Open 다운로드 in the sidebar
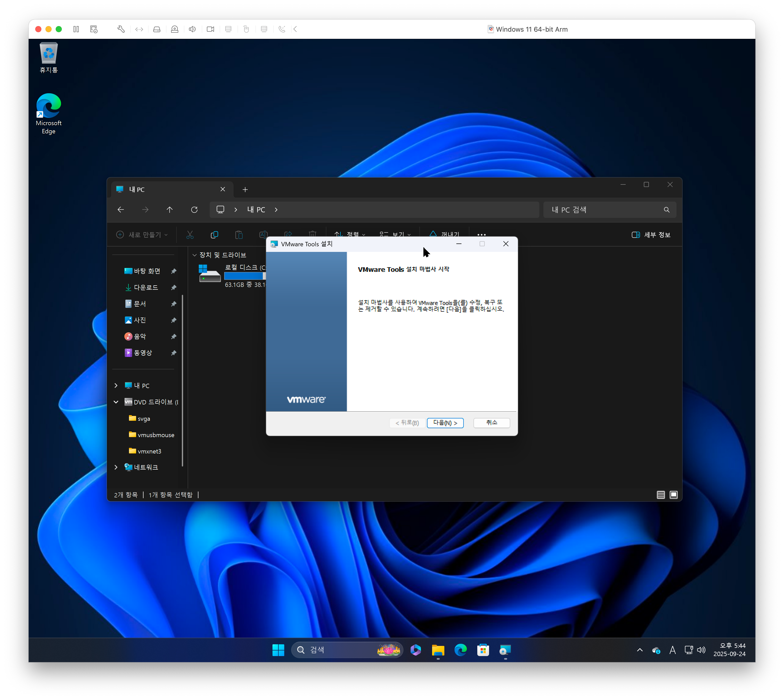The width and height of the screenshot is (784, 700). point(146,288)
